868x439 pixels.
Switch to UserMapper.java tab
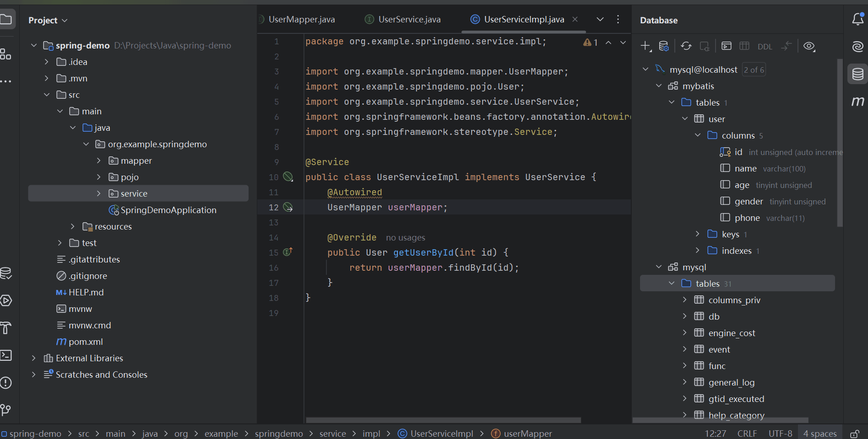pyautogui.click(x=301, y=19)
